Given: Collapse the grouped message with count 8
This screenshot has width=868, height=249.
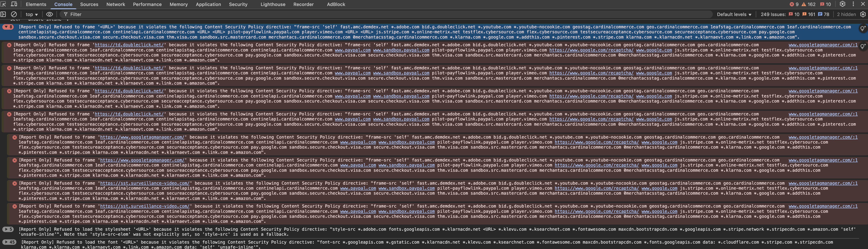Looking at the screenshot, I should click(x=8, y=27).
